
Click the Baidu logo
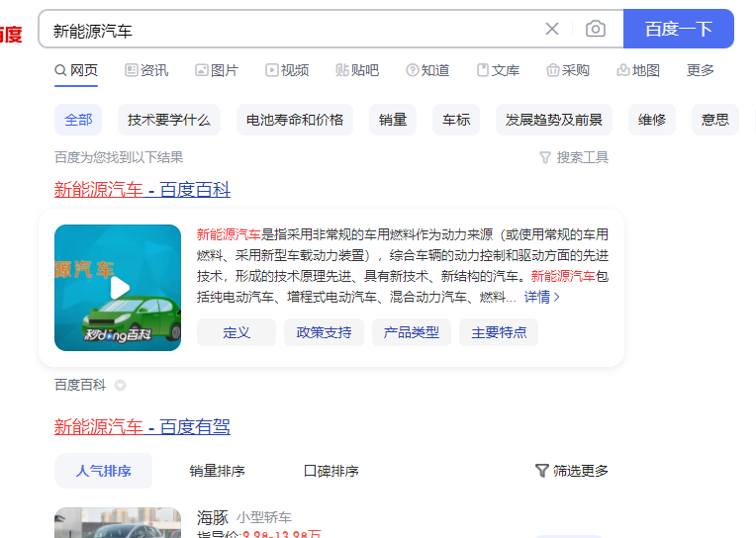tap(11, 35)
